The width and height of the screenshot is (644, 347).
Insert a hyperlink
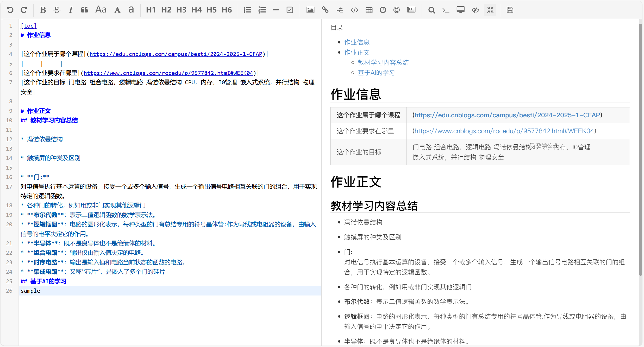(325, 10)
